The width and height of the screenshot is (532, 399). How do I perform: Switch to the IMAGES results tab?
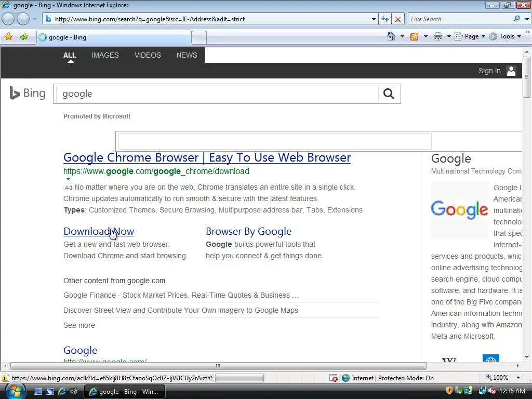pyautogui.click(x=105, y=55)
